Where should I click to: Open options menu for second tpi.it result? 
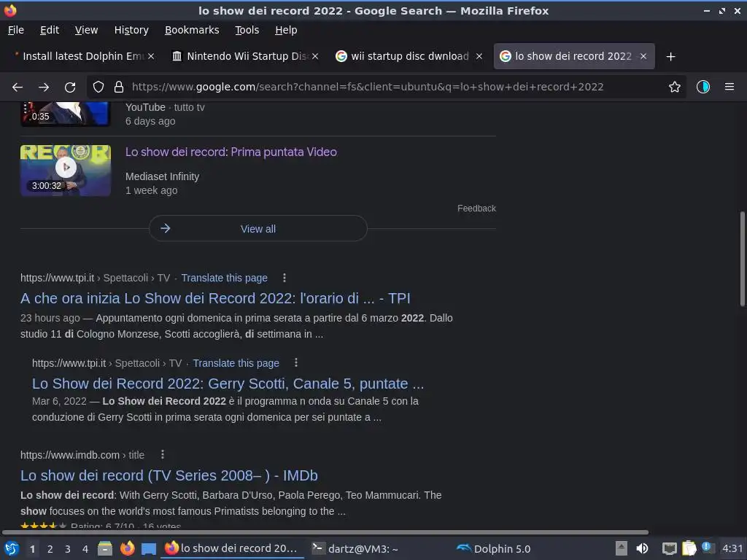coord(296,363)
